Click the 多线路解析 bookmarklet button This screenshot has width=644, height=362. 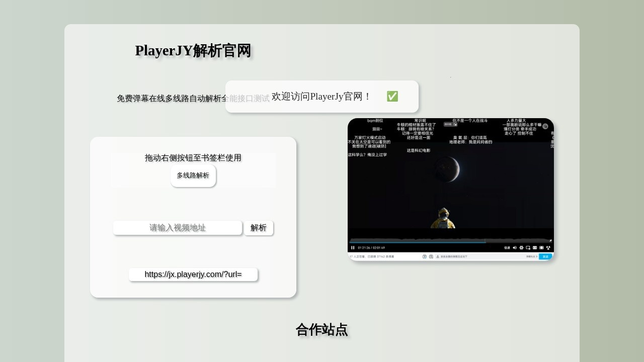tap(193, 175)
